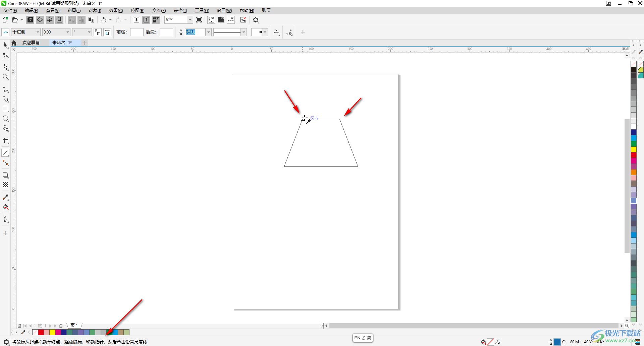644x346 pixels.
Task: Click the Save floppy disk icon
Action: [x=30, y=20]
